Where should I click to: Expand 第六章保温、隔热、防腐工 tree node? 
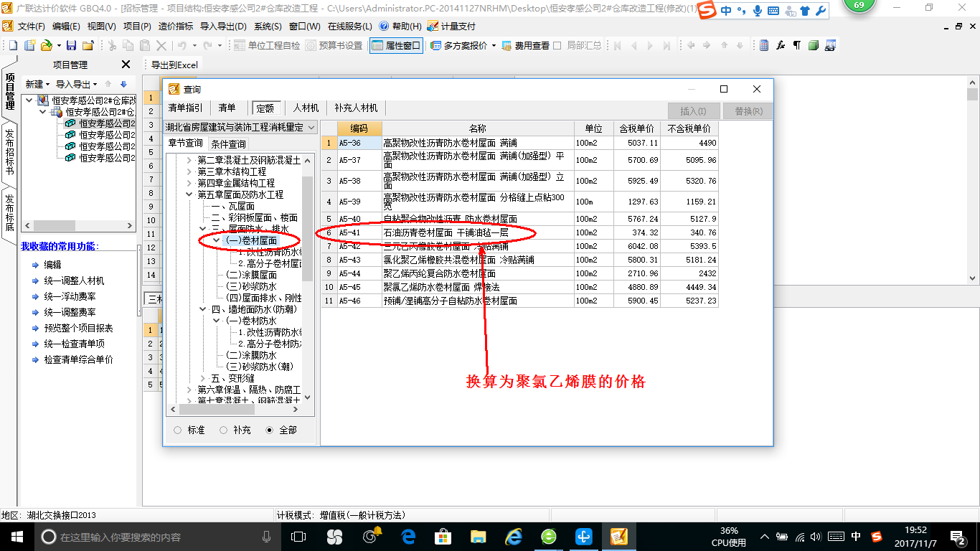189,390
